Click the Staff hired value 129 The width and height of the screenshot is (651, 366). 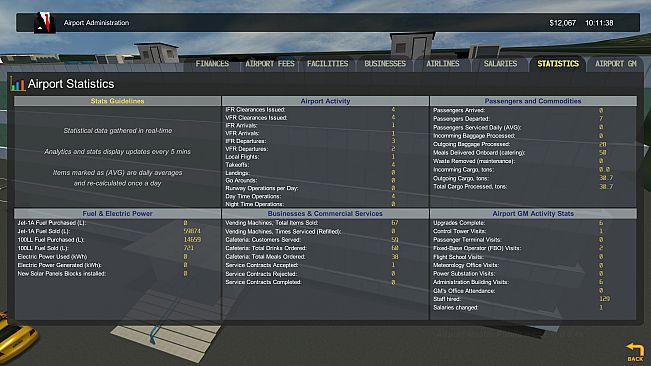pyautogui.click(x=604, y=299)
